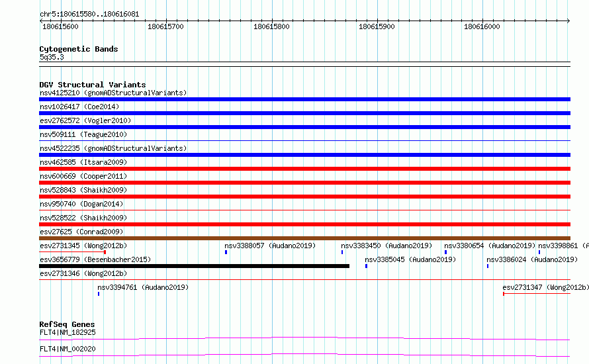
Task: Select nsv3386024 (Audano2019) label
Action: pos(532,259)
